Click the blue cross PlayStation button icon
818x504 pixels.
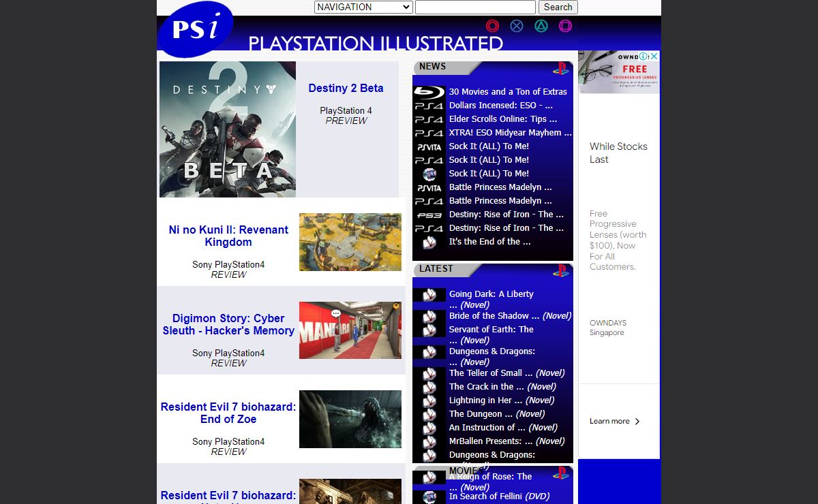[x=517, y=26]
